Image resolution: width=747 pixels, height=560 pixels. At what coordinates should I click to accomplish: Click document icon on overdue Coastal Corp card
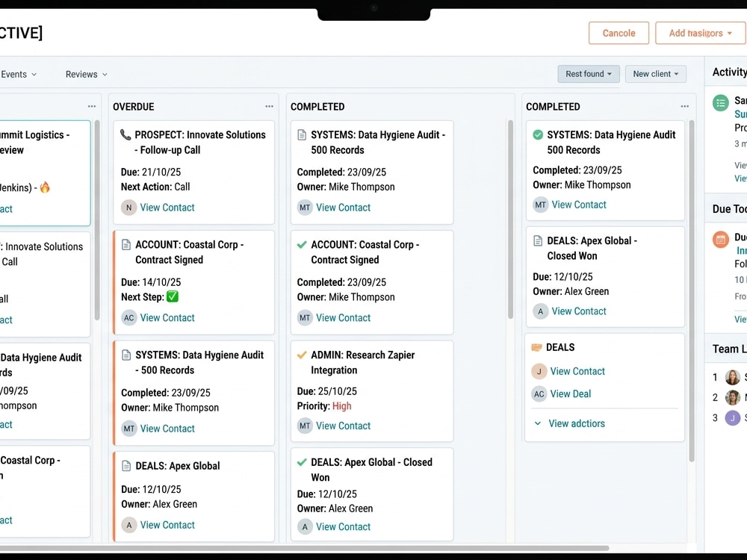[x=126, y=245]
